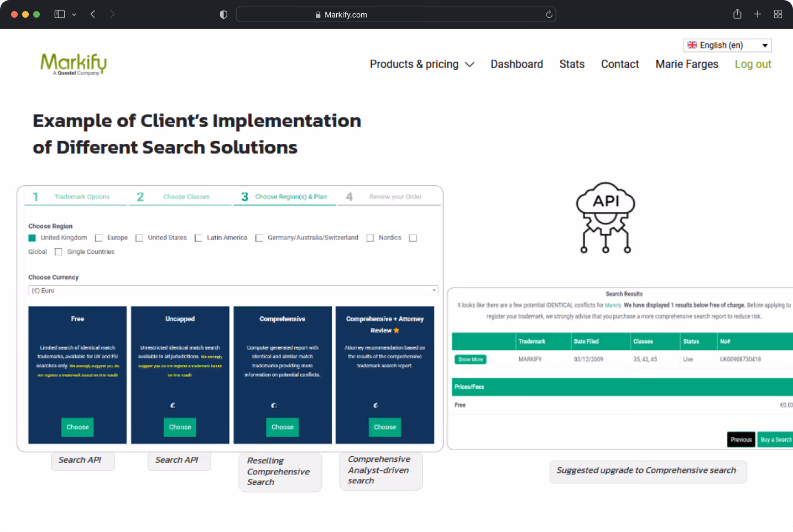Viewport: 793px width, 532px height.
Task: Check the United States region checkbox
Action: (139, 238)
